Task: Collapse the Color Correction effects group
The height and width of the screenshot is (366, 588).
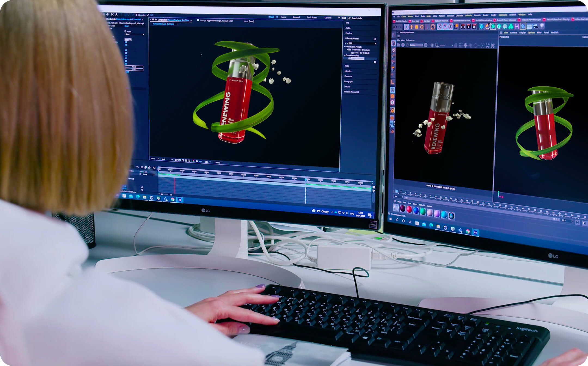Action: pos(345,55)
